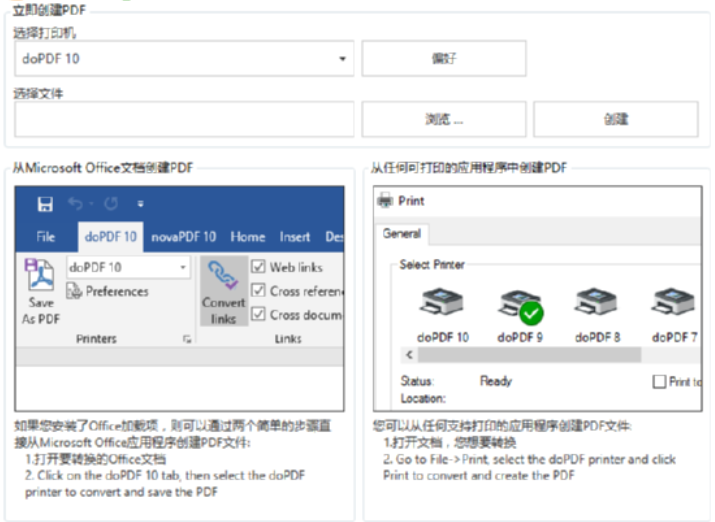Click the undo arrow icon
Image resolution: width=715 pixels, height=522 pixels.
tap(76, 204)
